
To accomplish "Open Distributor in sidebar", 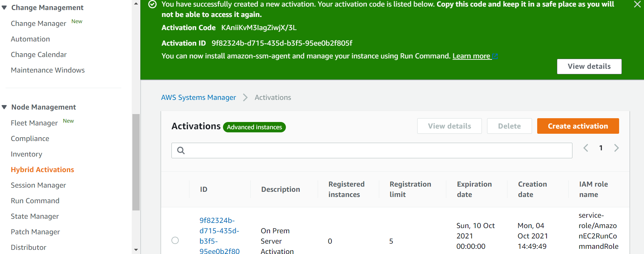I will point(29,247).
